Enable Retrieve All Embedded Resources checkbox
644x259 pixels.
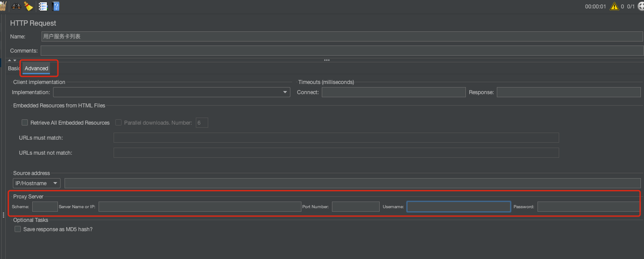(25, 122)
